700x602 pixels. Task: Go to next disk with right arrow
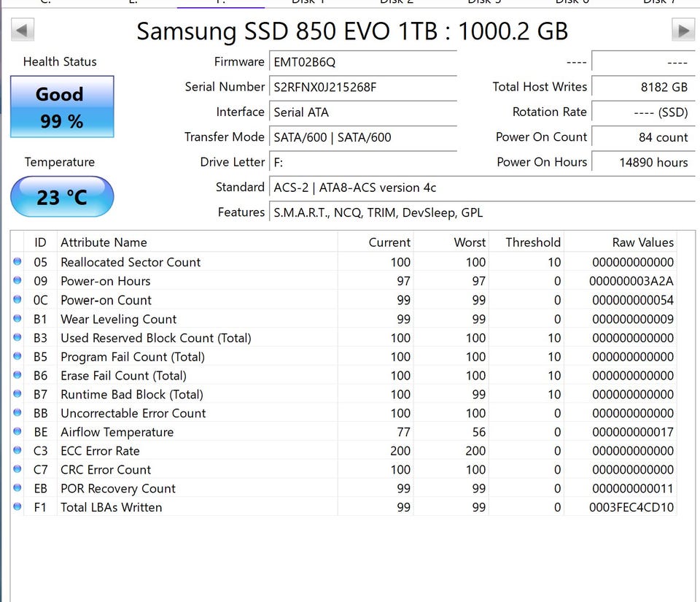[x=683, y=31]
